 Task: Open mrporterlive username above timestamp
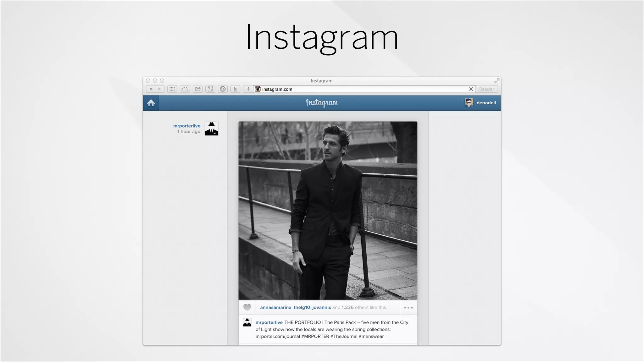[187, 126]
